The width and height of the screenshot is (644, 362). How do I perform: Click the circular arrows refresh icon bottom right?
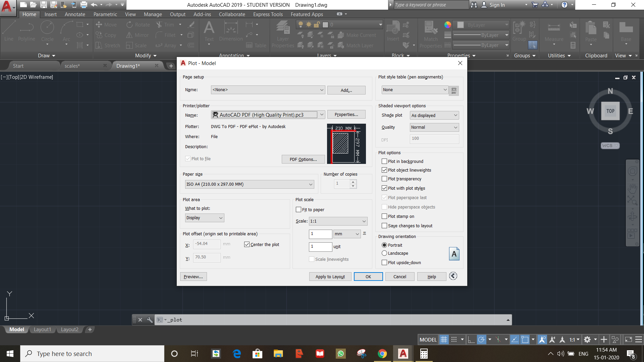(453, 276)
